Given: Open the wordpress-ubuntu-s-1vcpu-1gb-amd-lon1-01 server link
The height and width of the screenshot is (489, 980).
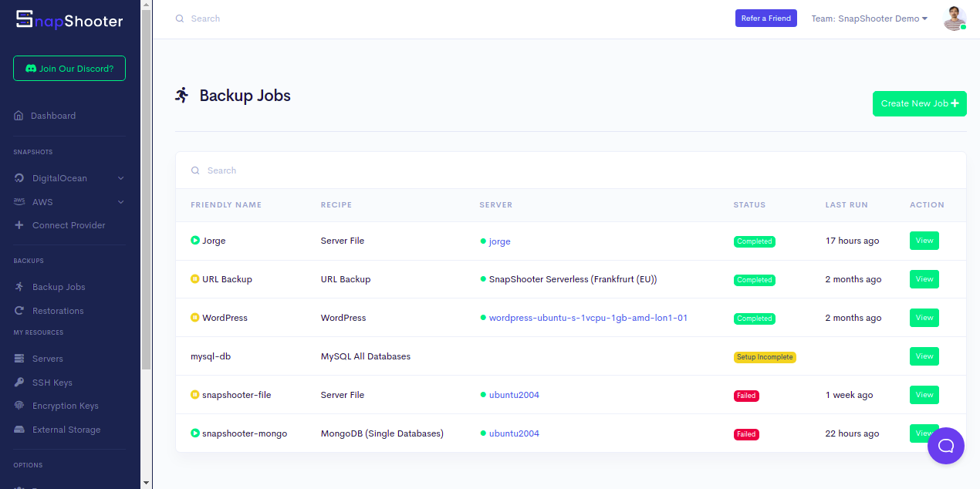Looking at the screenshot, I should tap(588, 318).
